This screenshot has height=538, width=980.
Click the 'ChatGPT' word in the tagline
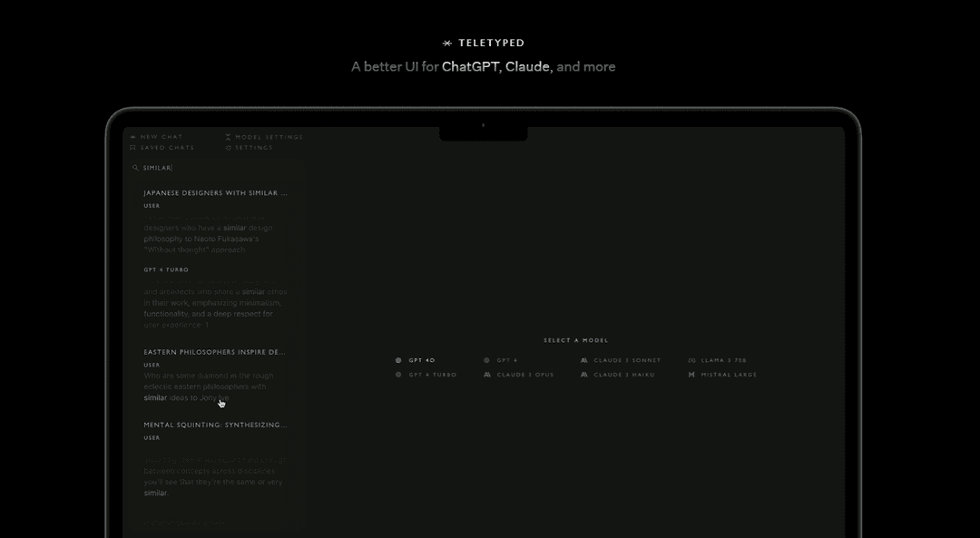click(471, 67)
